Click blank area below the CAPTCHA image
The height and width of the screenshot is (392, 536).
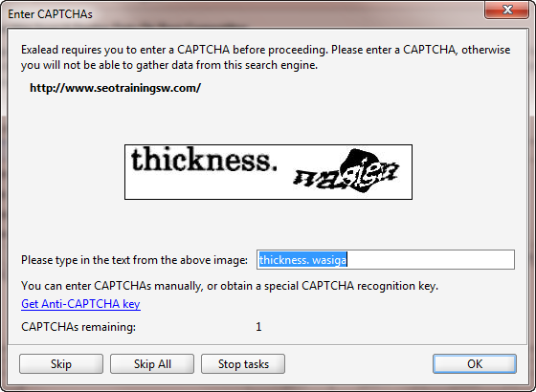(x=268, y=224)
